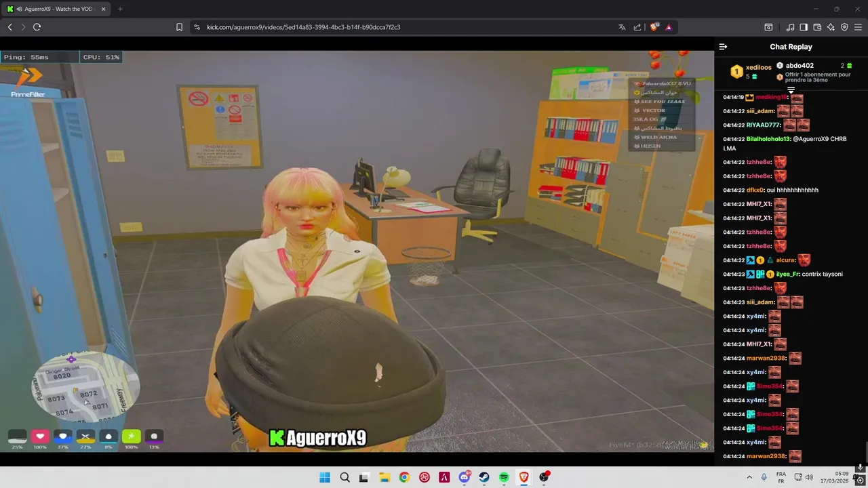
Task: Click the microphone icon in the system tray
Action: pyautogui.click(x=764, y=477)
